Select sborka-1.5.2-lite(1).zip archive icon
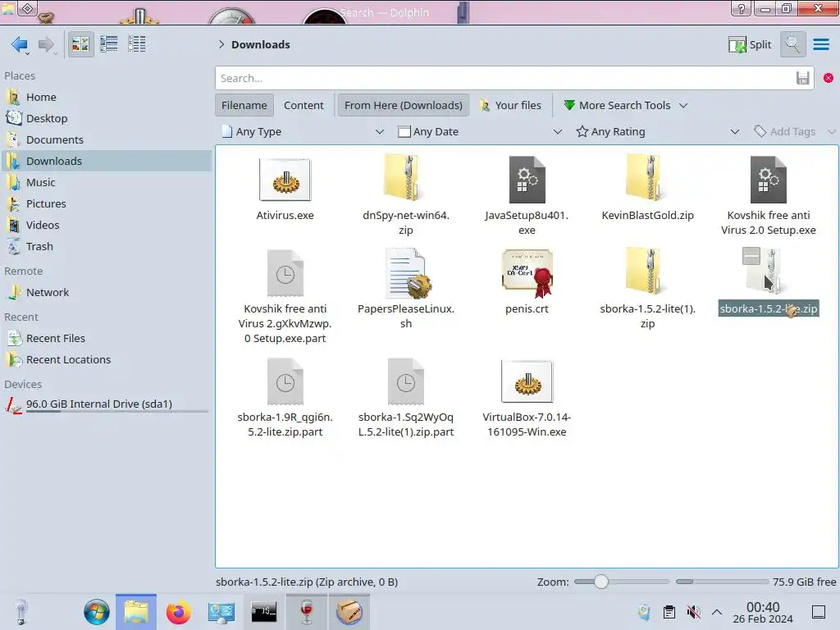 pos(647,271)
